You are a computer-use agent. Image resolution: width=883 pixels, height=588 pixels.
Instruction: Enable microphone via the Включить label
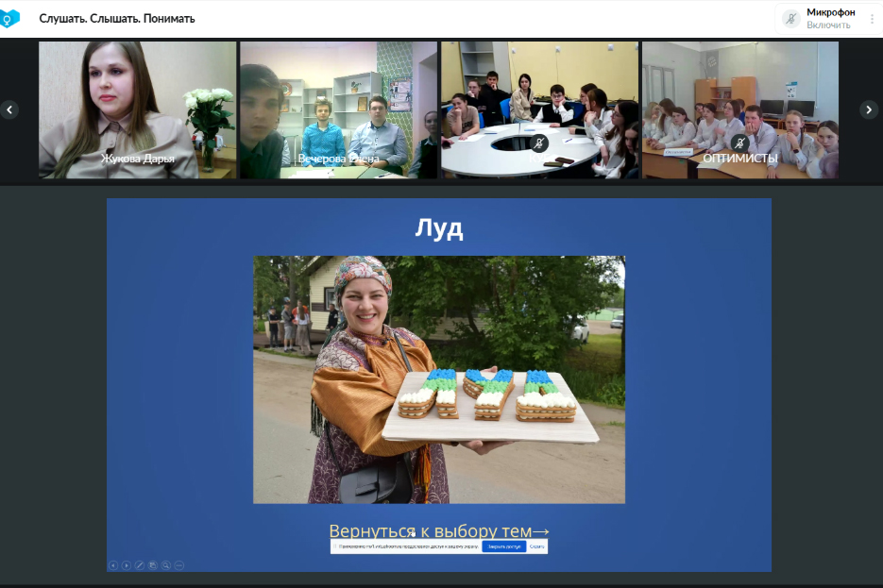tap(827, 25)
